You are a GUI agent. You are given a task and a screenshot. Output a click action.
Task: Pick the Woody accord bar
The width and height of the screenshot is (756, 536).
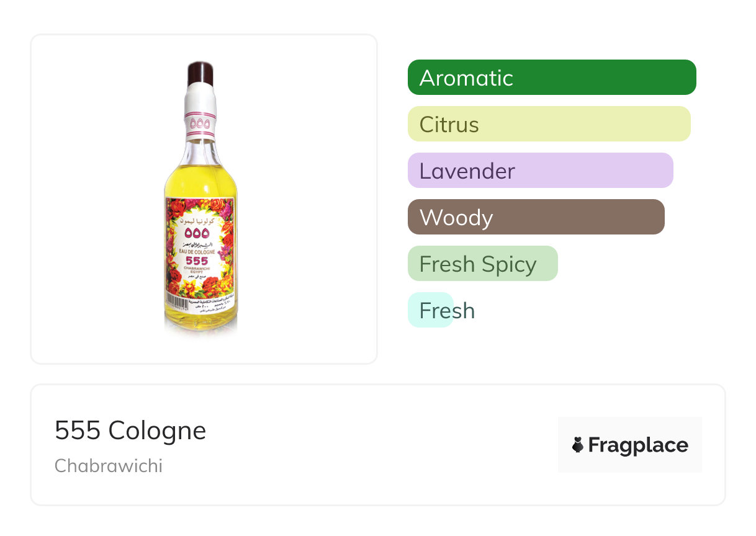coord(536,217)
